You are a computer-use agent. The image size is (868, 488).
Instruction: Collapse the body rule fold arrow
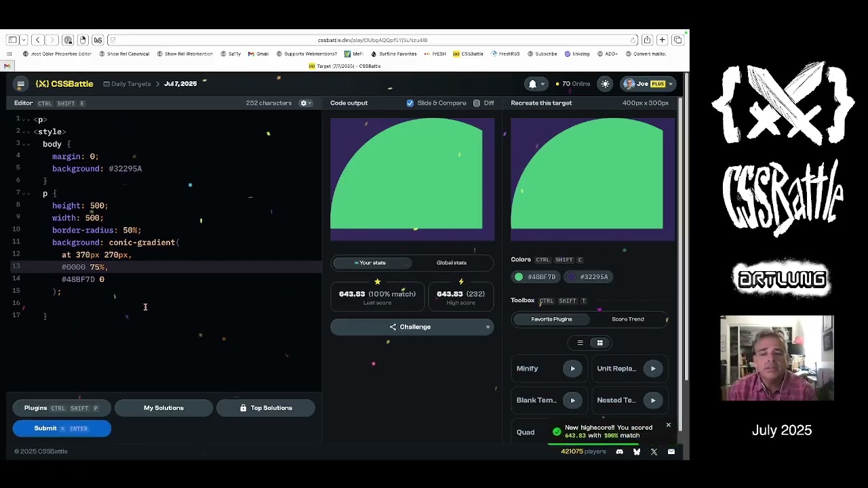(27, 144)
